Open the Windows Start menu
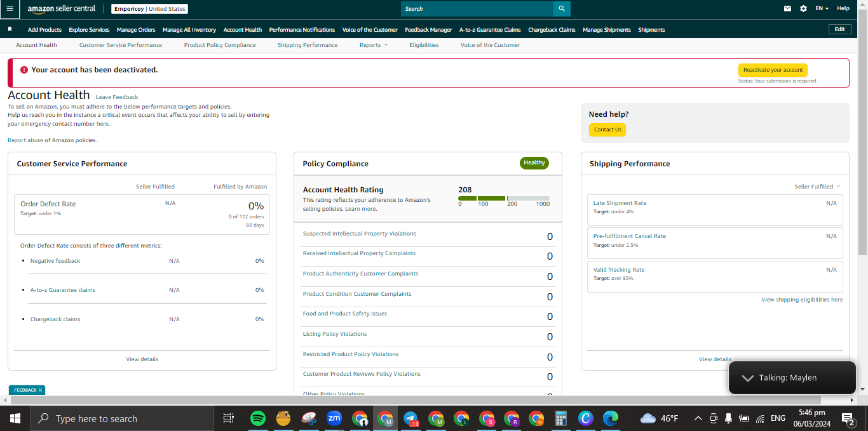This screenshot has height=431, width=868. (15, 418)
